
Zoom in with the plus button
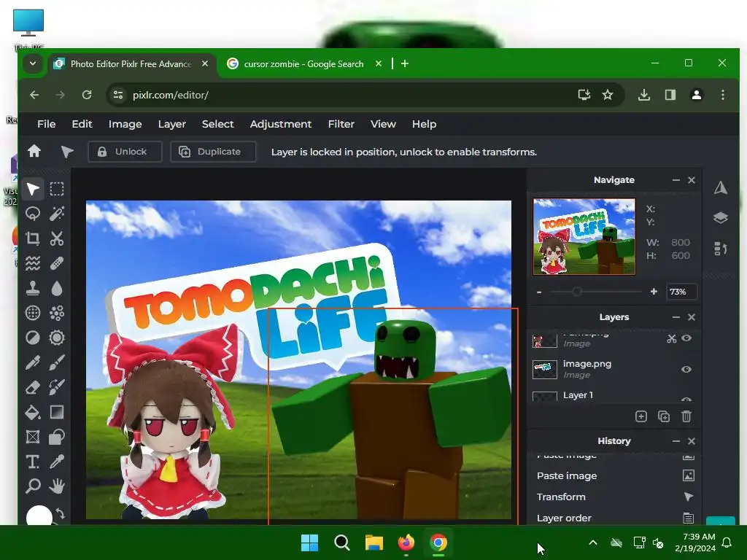pyautogui.click(x=654, y=292)
